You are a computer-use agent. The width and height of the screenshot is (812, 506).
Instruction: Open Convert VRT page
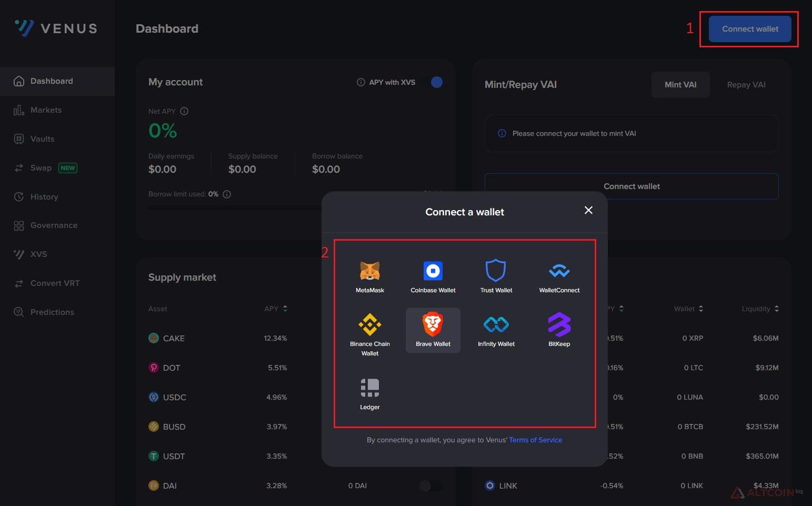(x=57, y=283)
